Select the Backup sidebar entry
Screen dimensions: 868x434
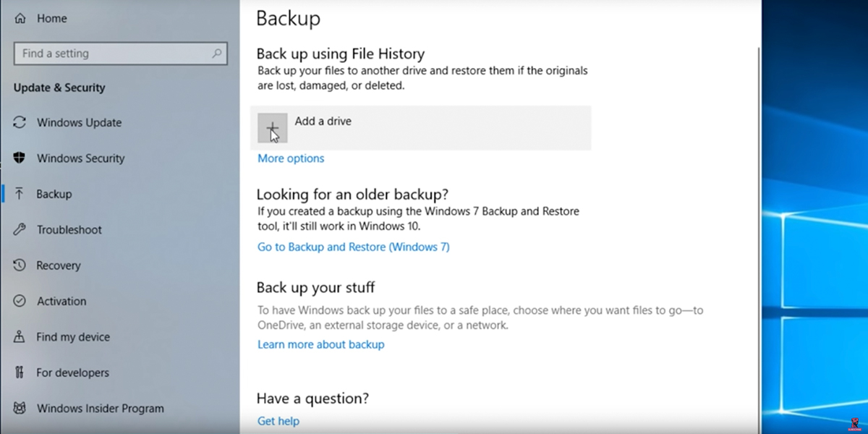53,194
